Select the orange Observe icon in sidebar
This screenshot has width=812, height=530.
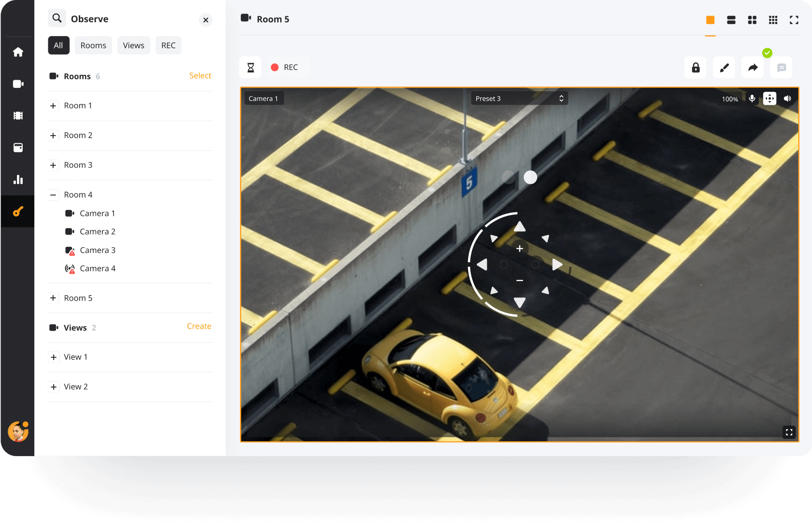click(x=18, y=211)
